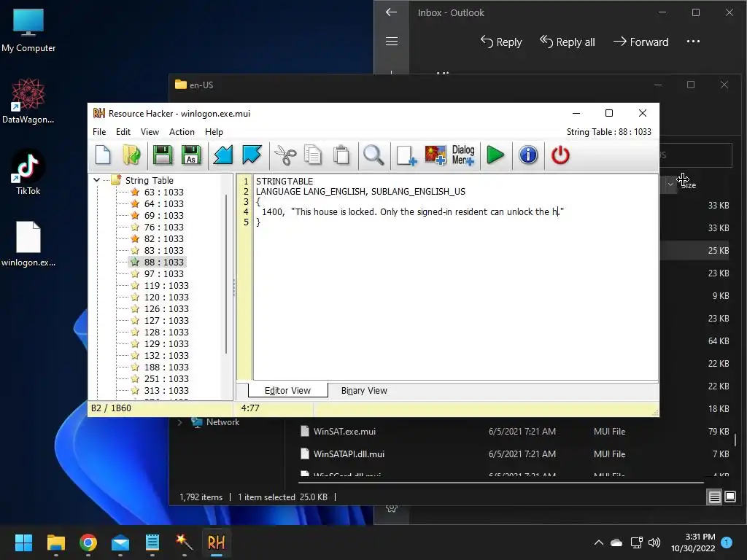Open search with magnifying glass icon

(373, 155)
